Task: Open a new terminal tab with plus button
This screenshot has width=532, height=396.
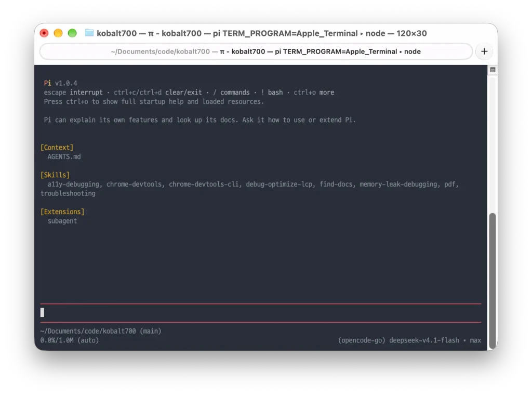Action: click(x=484, y=51)
